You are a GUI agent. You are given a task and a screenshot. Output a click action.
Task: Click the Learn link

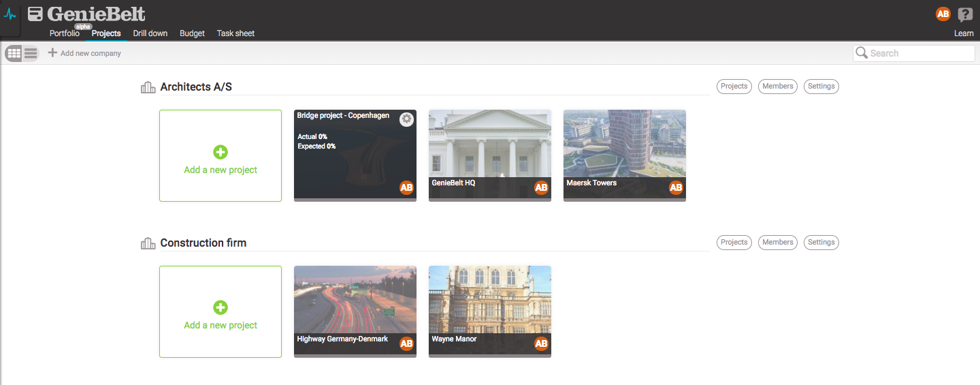[964, 33]
